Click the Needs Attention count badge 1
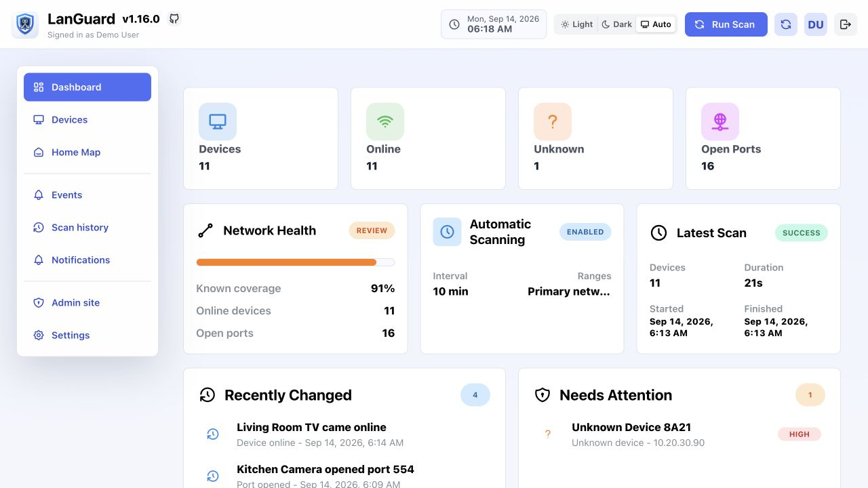 [x=810, y=395]
